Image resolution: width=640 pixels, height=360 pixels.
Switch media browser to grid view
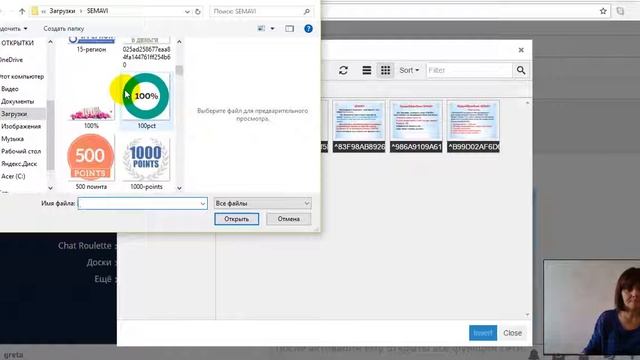[x=385, y=70]
